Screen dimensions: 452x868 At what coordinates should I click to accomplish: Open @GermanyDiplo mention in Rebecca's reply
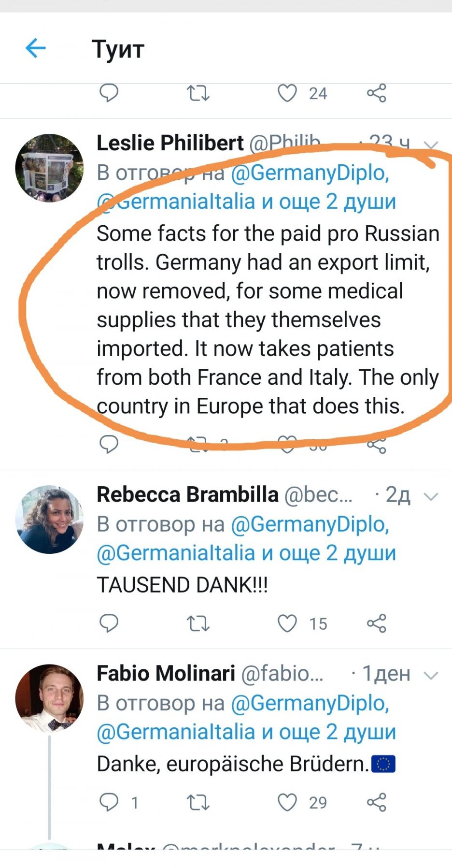coord(310,524)
